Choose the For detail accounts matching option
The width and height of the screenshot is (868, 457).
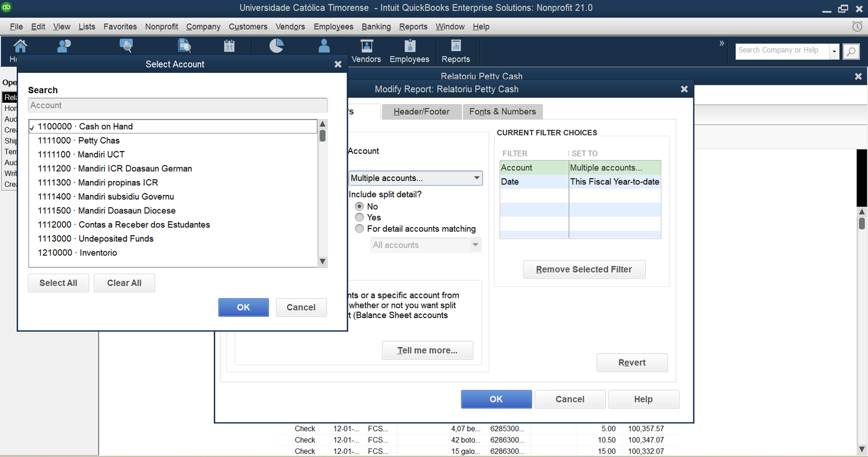pos(360,228)
